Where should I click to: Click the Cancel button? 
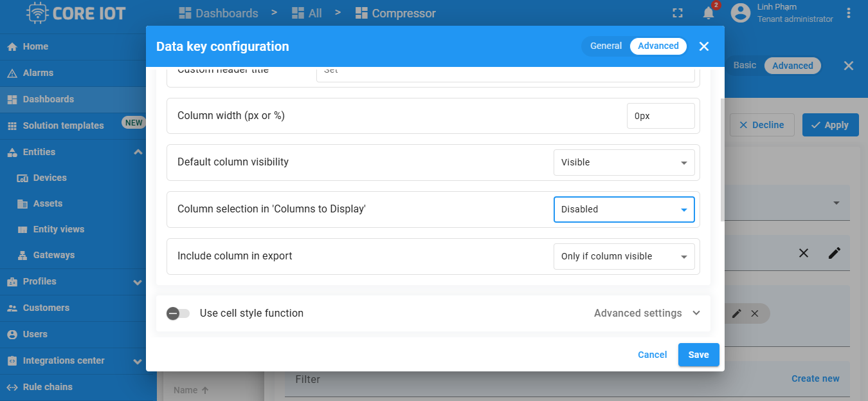coord(653,355)
